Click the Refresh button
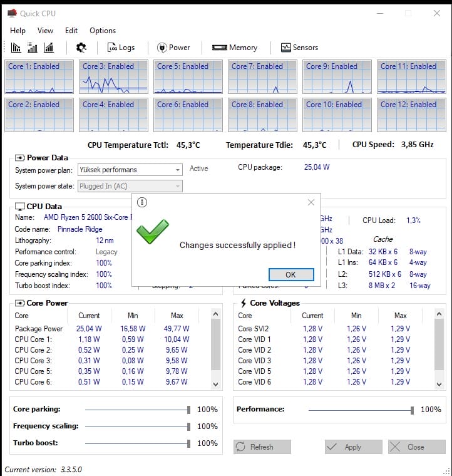This screenshot has width=452, height=476. [x=262, y=447]
